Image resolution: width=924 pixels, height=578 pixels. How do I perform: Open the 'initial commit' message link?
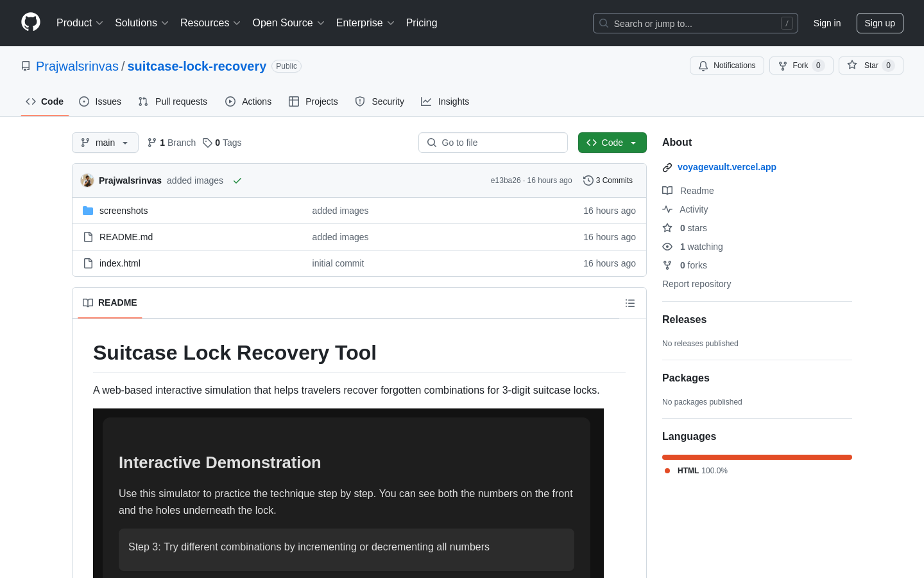[338, 263]
